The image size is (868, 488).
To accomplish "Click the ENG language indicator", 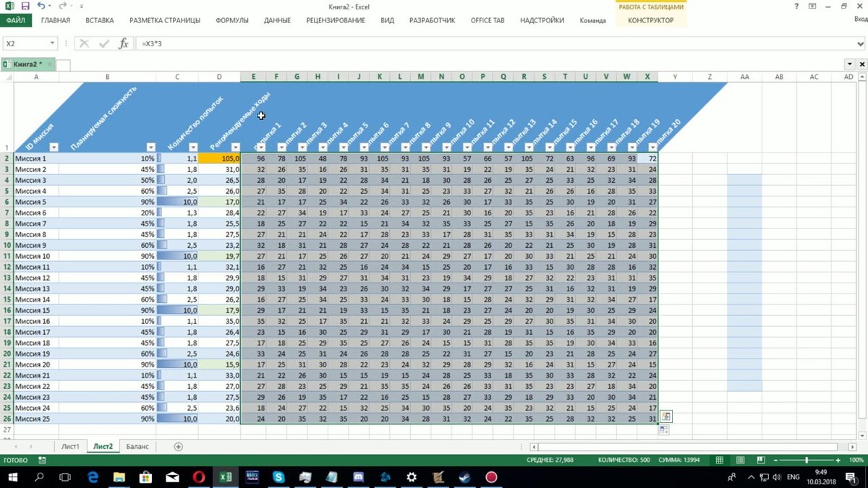I will coord(793,477).
